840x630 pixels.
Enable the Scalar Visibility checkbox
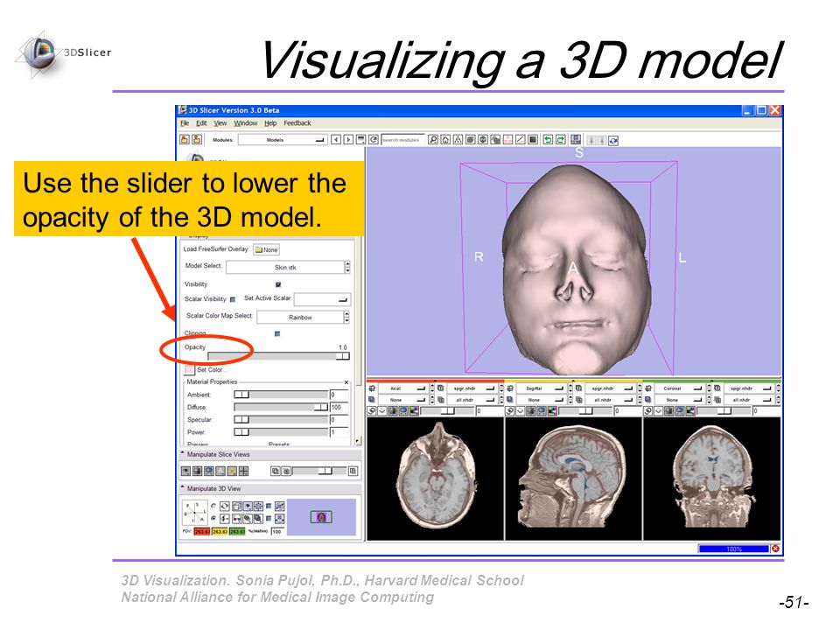tap(233, 299)
